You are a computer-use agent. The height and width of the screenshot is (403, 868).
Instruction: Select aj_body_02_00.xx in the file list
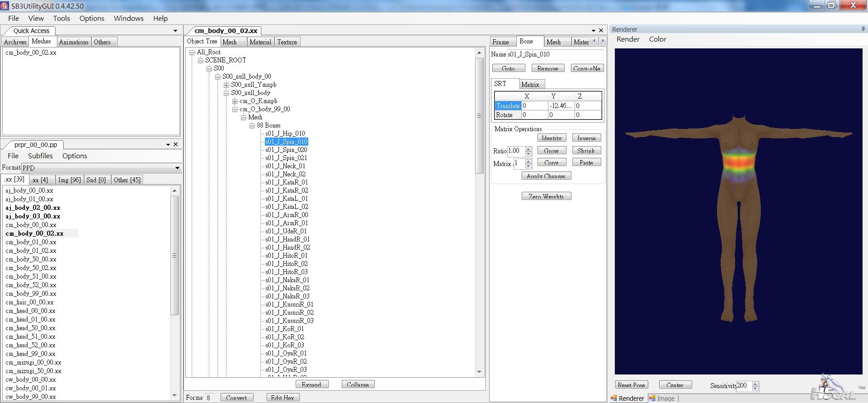pos(33,208)
